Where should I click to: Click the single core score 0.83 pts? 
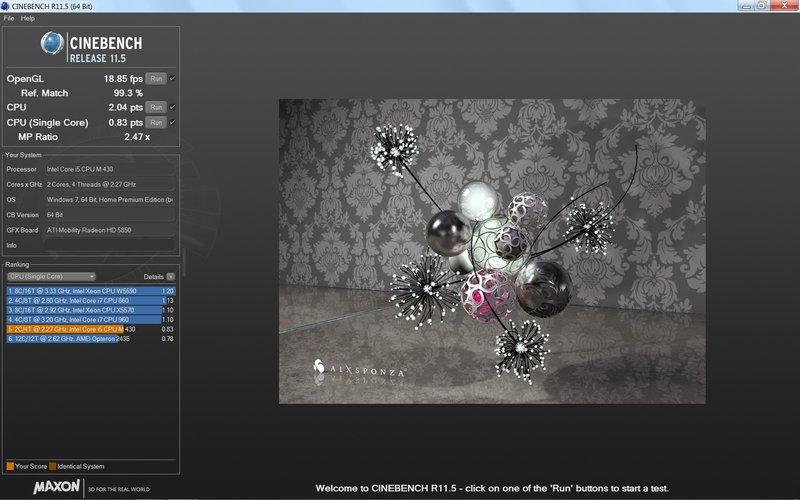point(126,122)
